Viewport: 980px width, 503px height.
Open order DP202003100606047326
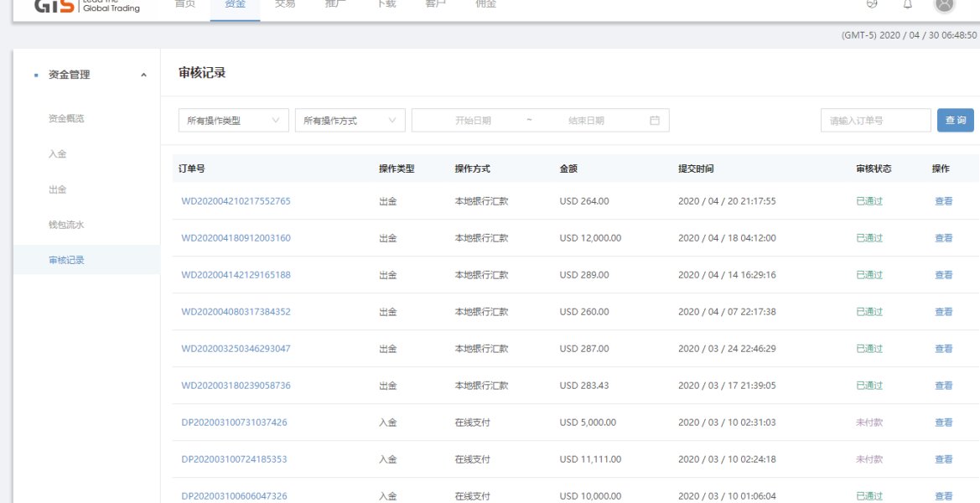(x=235, y=496)
